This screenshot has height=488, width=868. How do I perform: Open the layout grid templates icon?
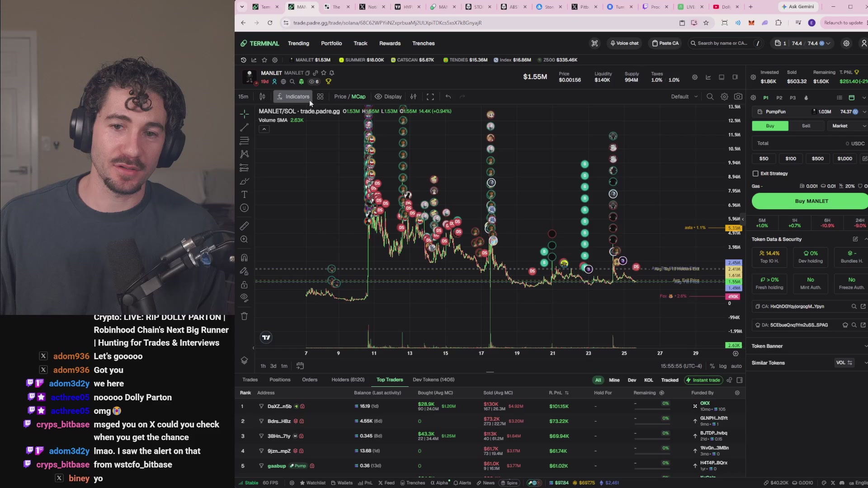tap(320, 97)
